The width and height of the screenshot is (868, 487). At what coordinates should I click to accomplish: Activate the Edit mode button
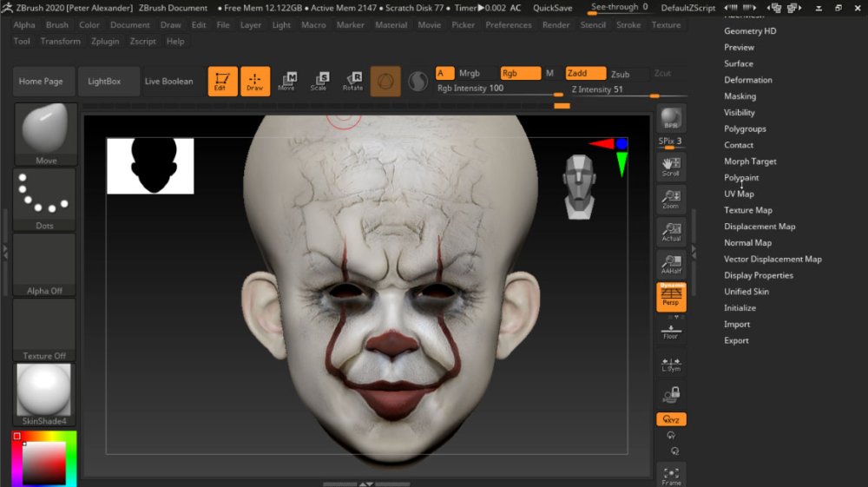point(222,82)
